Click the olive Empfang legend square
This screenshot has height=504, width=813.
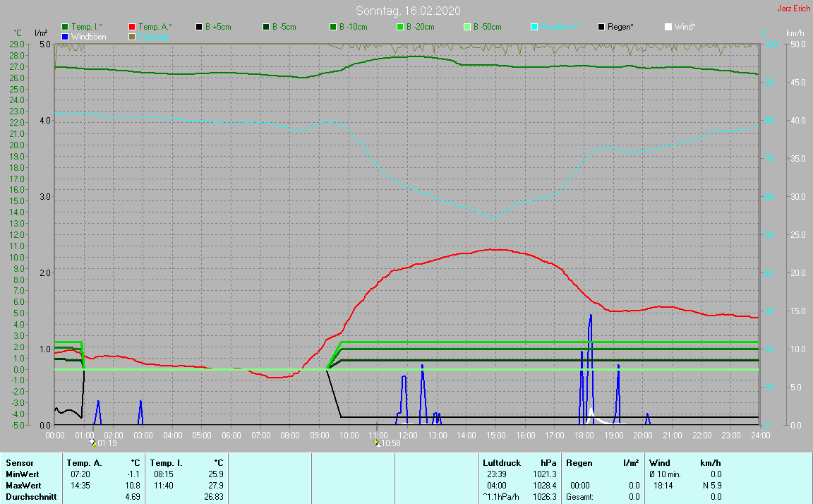tap(133, 36)
